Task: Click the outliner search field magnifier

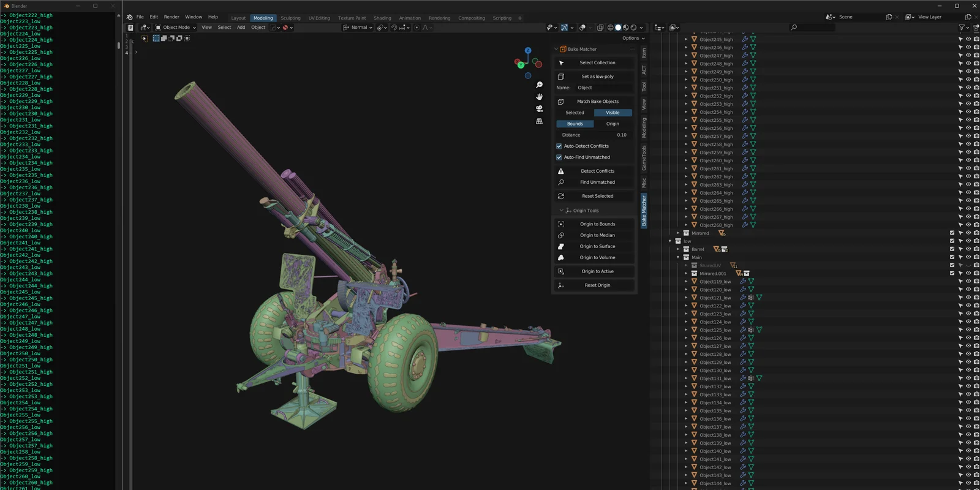Action: click(794, 28)
